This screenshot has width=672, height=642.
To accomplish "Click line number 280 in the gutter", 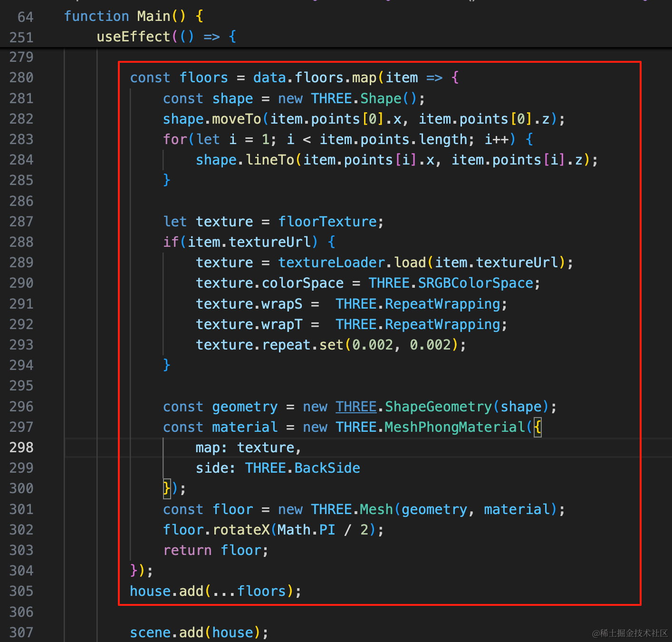I will [21, 78].
